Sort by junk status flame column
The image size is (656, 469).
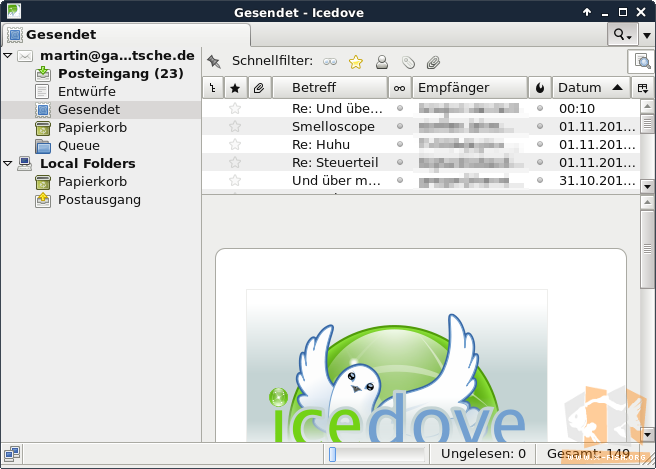pos(540,87)
